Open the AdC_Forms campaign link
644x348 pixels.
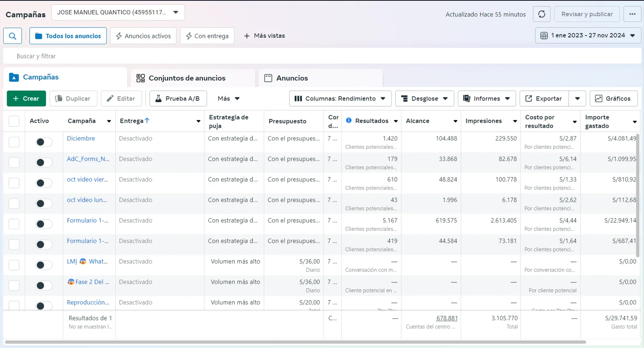pos(88,159)
